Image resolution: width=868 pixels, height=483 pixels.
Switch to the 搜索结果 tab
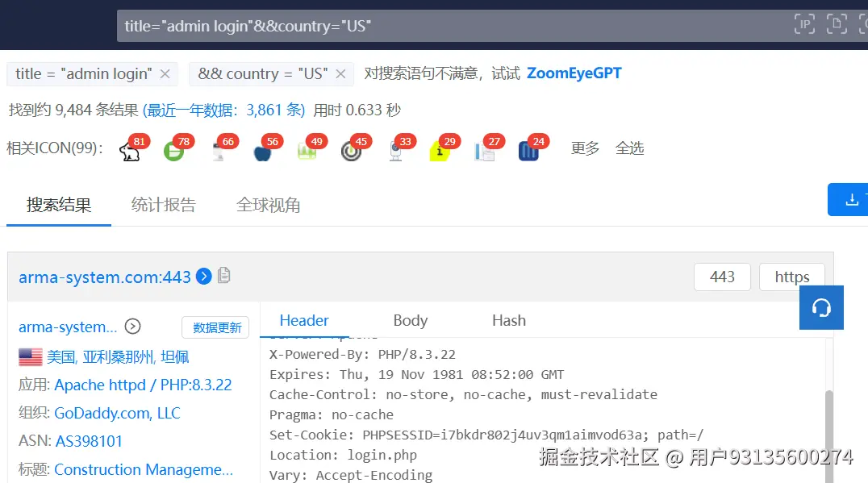tap(59, 205)
